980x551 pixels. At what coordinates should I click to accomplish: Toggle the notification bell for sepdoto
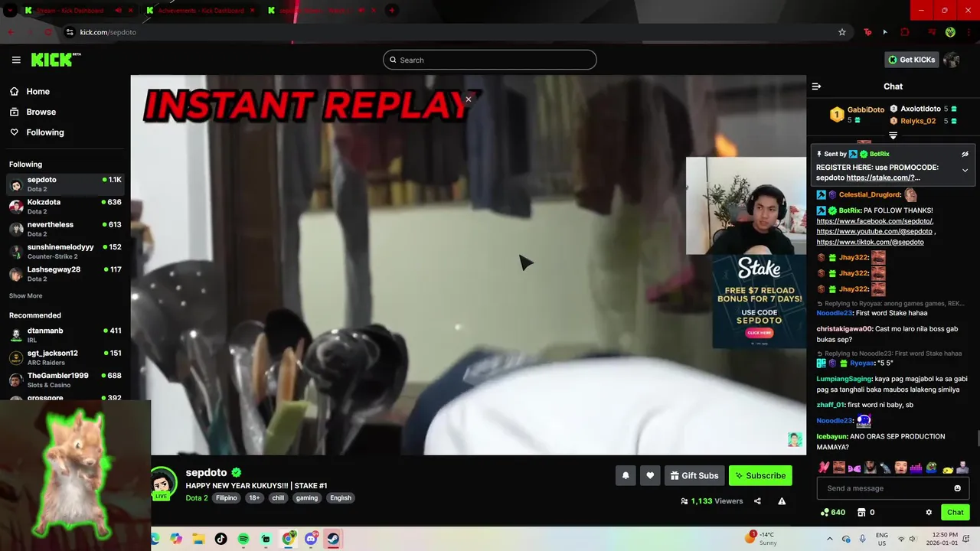pos(626,475)
